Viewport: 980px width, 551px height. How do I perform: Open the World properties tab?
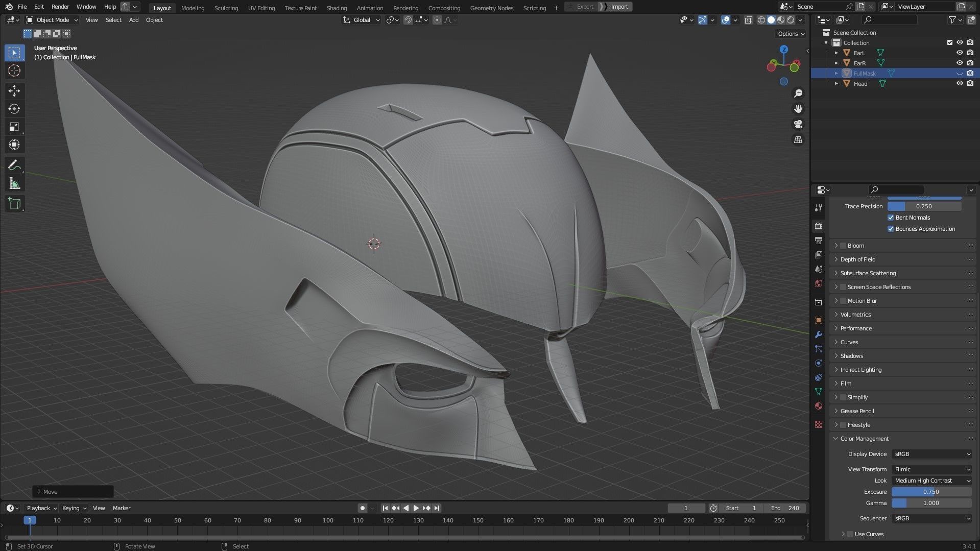(x=819, y=283)
